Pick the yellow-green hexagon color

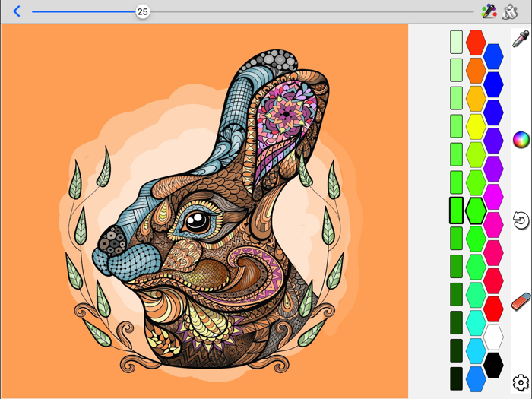[476, 155]
